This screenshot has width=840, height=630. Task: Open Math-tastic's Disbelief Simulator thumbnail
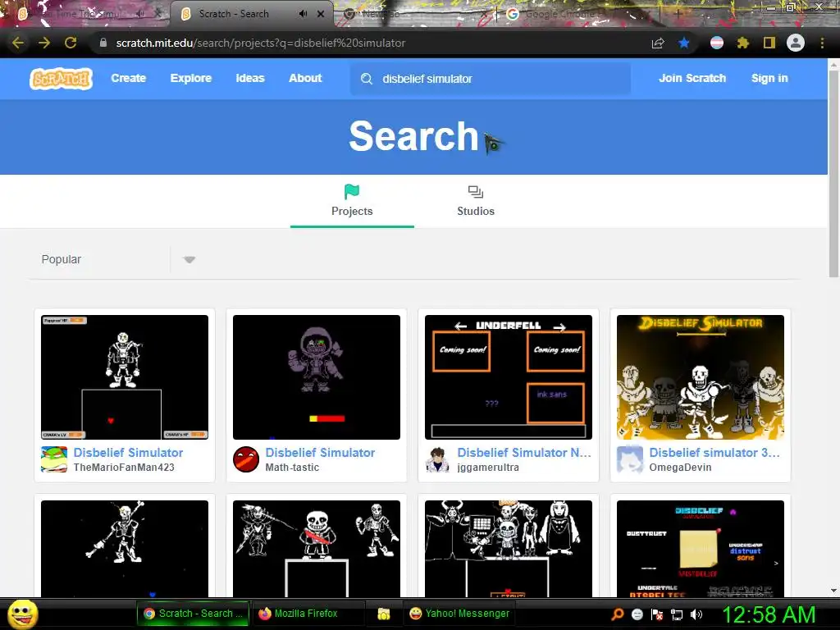point(317,377)
